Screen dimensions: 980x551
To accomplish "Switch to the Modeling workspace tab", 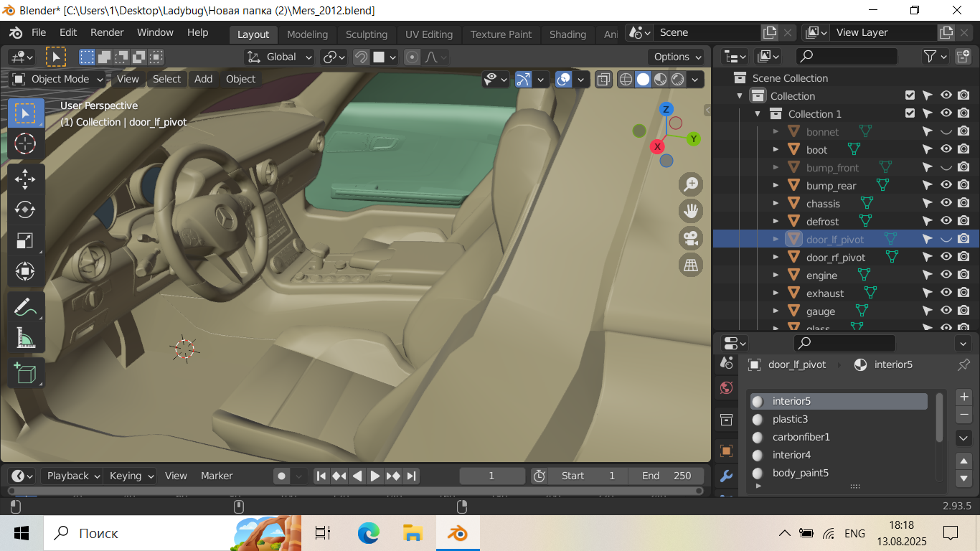I will tap(307, 34).
